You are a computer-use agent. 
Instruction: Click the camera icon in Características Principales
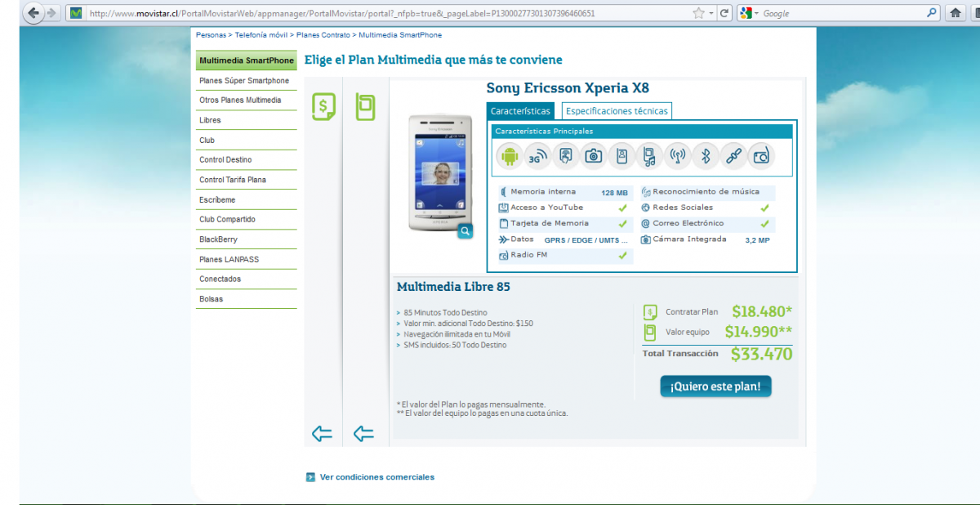tap(594, 156)
